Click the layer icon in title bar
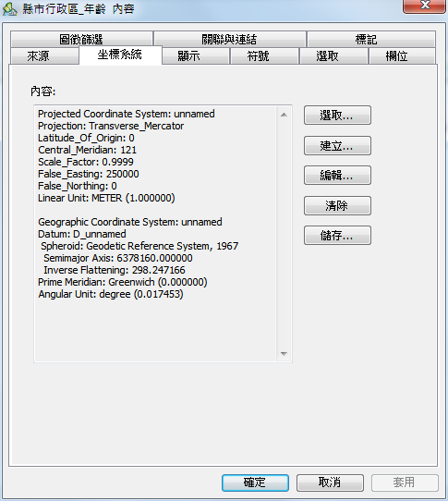The height and width of the screenshot is (501, 448). 9,9
